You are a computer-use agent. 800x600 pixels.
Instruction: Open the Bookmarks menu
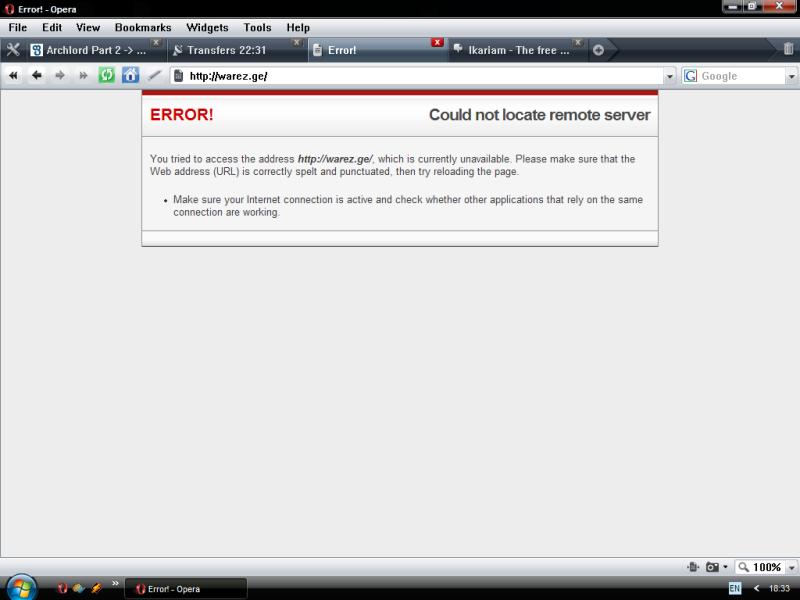click(x=143, y=28)
